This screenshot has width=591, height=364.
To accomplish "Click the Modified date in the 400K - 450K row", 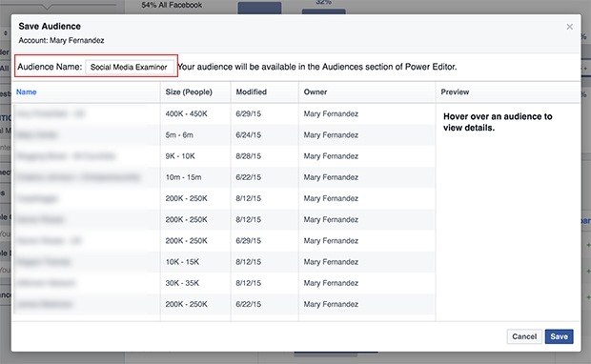I will (249, 113).
